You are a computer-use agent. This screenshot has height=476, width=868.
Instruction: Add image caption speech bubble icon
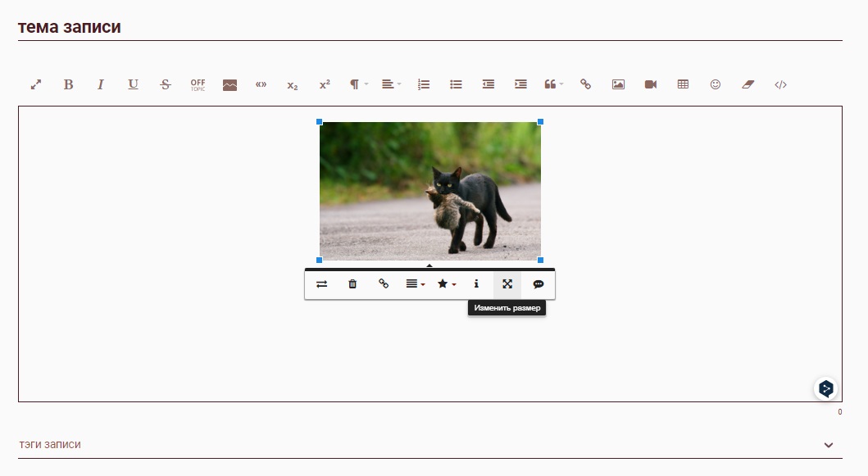[x=538, y=284]
